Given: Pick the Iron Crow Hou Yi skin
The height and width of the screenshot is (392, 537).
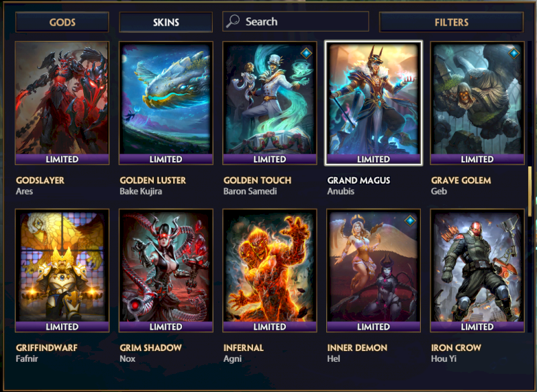Looking at the screenshot, I should click(x=477, y=271).
